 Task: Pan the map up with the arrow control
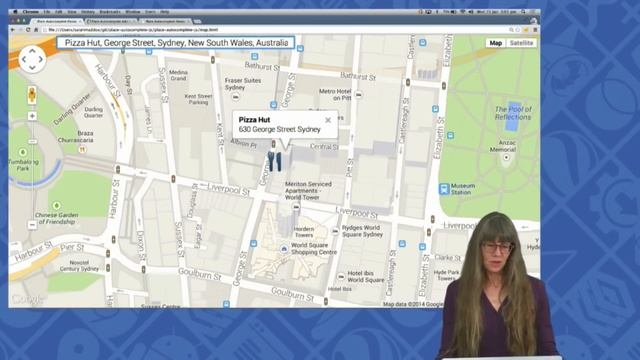point(32,51)
